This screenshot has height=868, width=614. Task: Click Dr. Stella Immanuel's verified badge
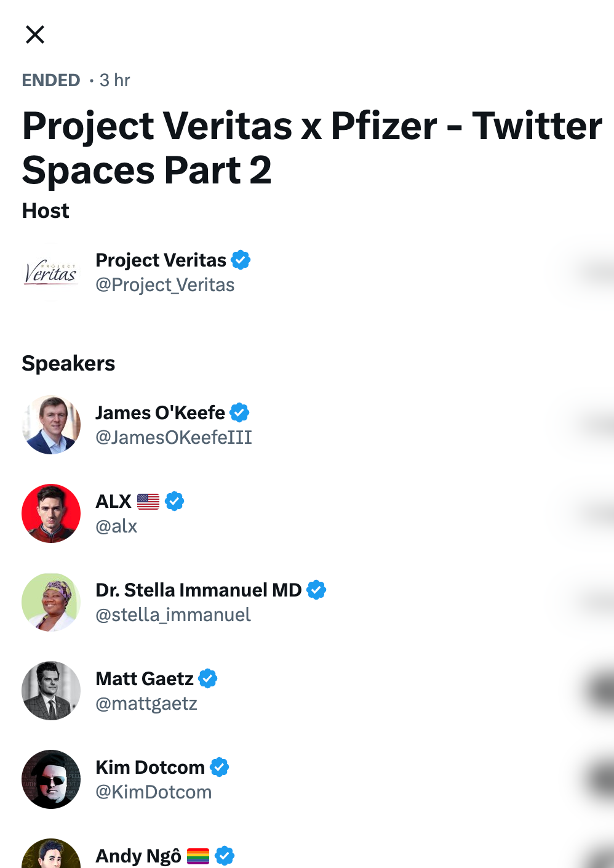pos(316,590)
